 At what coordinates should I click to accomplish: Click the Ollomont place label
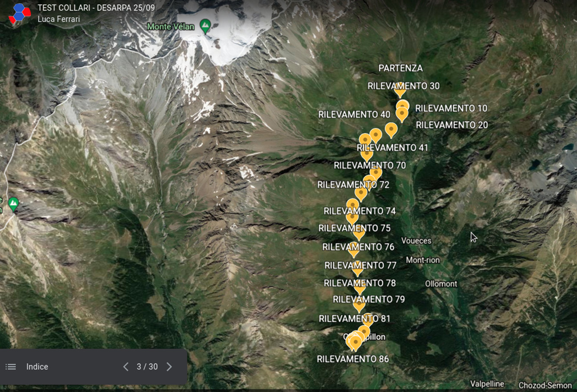441,284
